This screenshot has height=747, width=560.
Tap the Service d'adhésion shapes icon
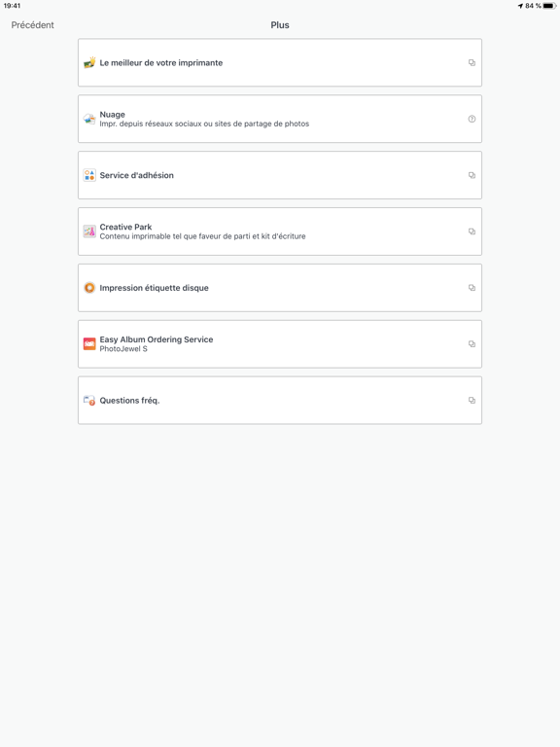tap(89, 175)
